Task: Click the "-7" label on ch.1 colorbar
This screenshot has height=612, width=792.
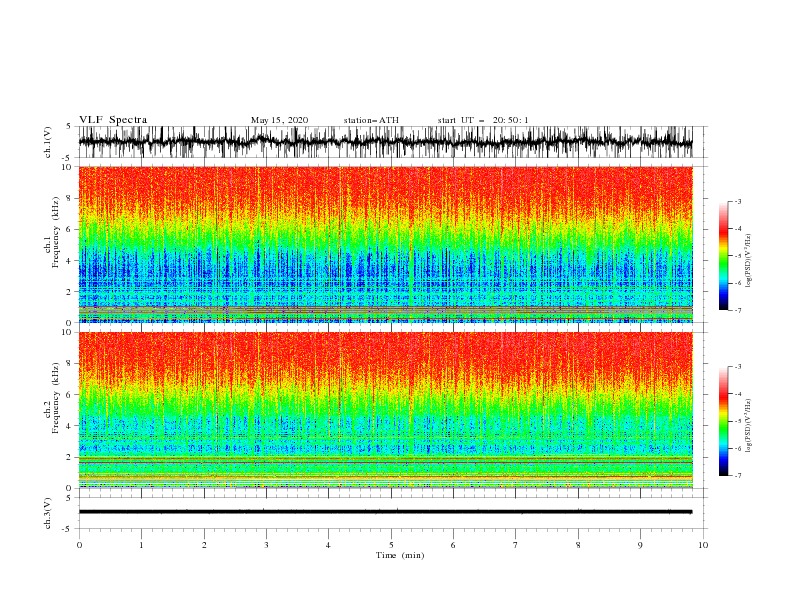Action: point(738,310)
